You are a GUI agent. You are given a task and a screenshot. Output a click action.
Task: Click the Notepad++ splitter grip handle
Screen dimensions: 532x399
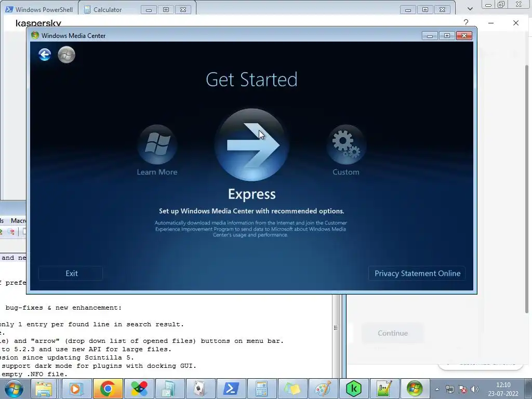[336, 328]
